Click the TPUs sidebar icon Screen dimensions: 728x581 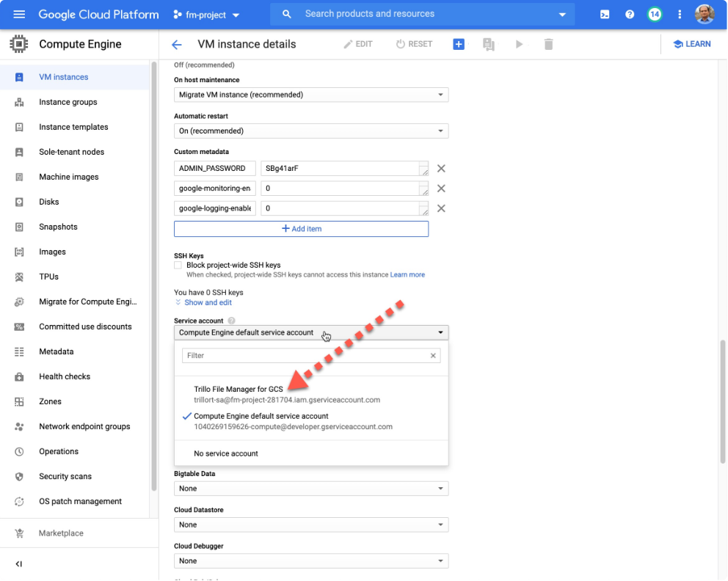click(x=19, y=277)
